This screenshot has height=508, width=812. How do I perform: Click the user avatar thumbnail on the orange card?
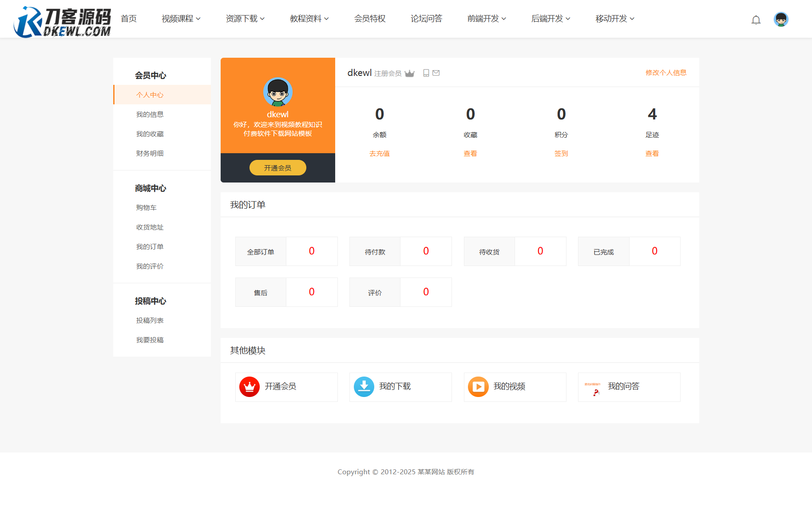277,91
